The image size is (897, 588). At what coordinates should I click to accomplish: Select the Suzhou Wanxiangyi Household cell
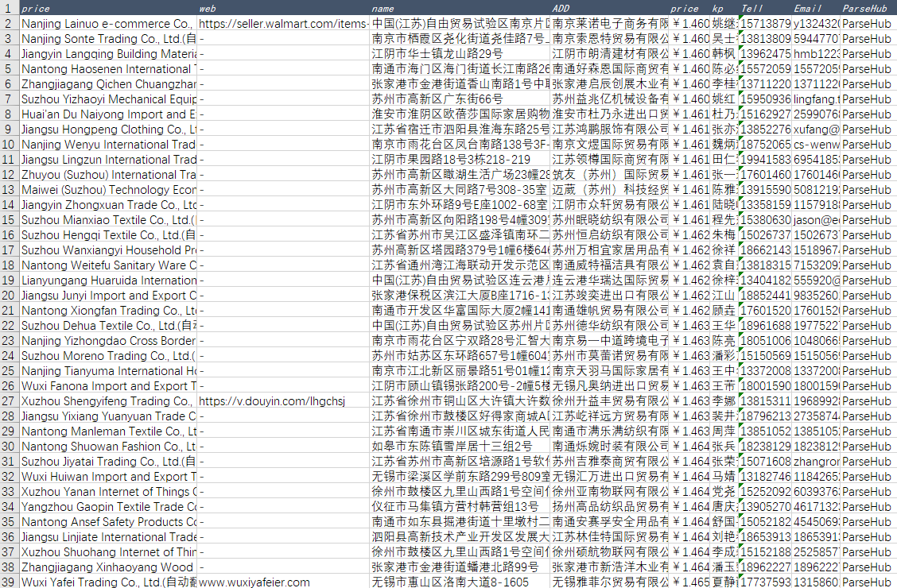coord(108,250)
